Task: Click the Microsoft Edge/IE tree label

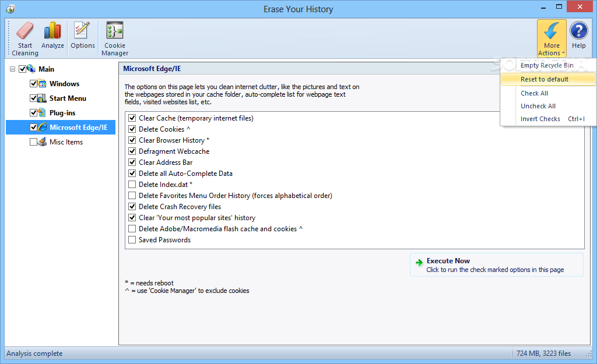Action: (79, 128)
